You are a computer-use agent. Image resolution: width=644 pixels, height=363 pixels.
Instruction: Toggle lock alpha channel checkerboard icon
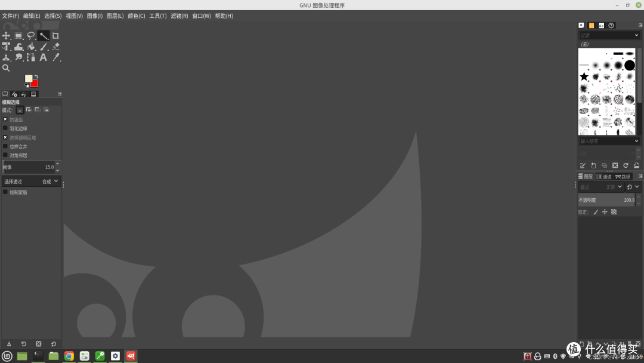click(614, 212)
